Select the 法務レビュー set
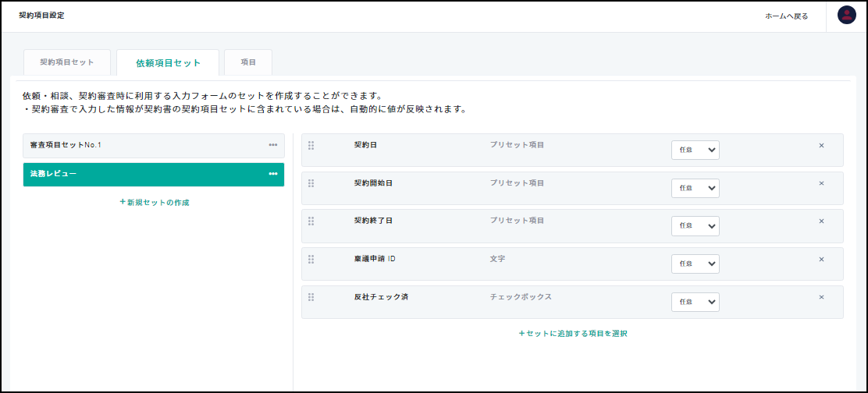868x393 pixels. [x=154, y=174]
